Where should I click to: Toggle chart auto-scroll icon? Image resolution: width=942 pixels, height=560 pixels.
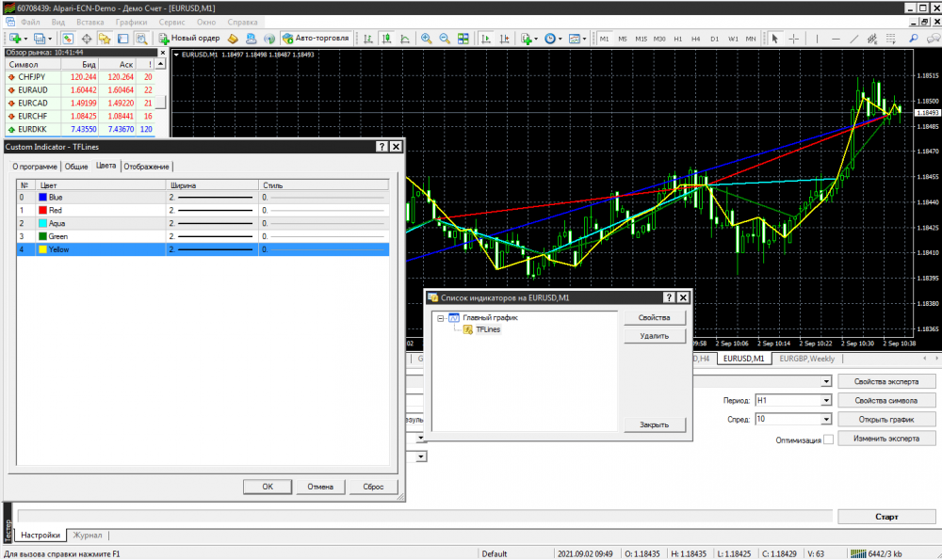pyautogui.click(x=486, y=39)
